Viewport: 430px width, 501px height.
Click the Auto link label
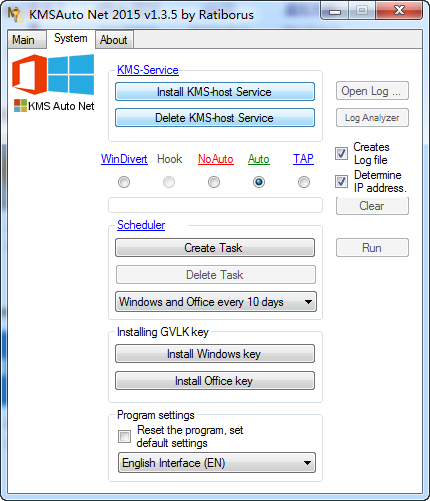tap(259, 159)
